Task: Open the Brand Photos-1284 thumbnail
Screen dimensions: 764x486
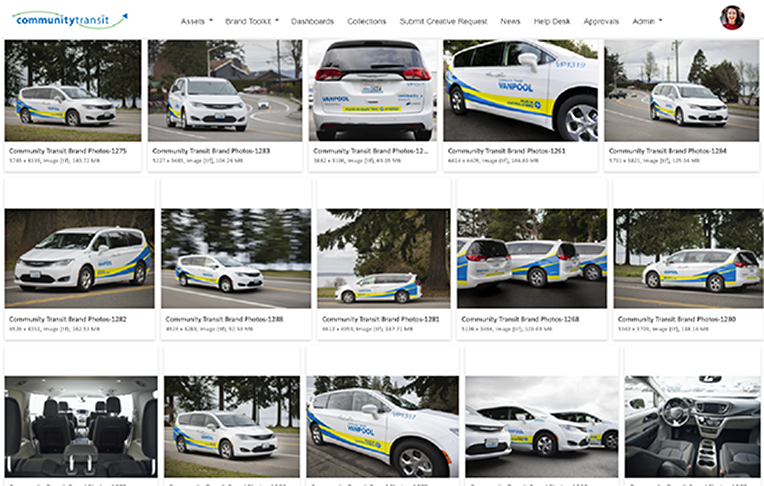Action: coord(682,91)
